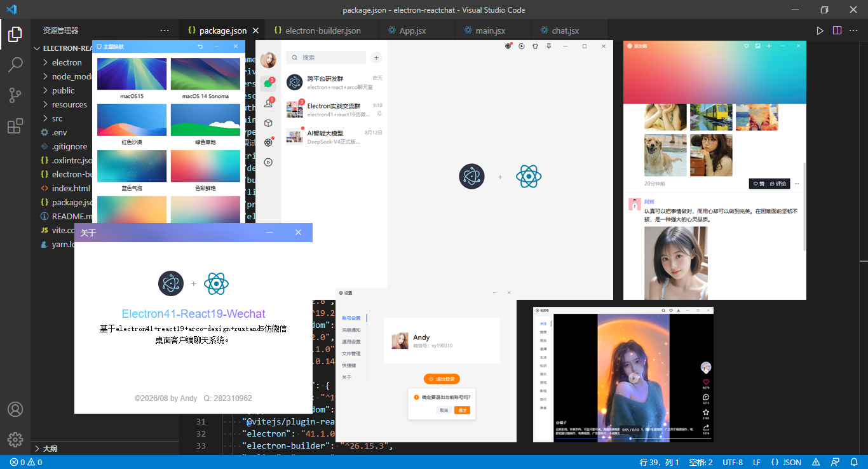
Task: Click the plus button beside chat search
Action: (376, 57)
